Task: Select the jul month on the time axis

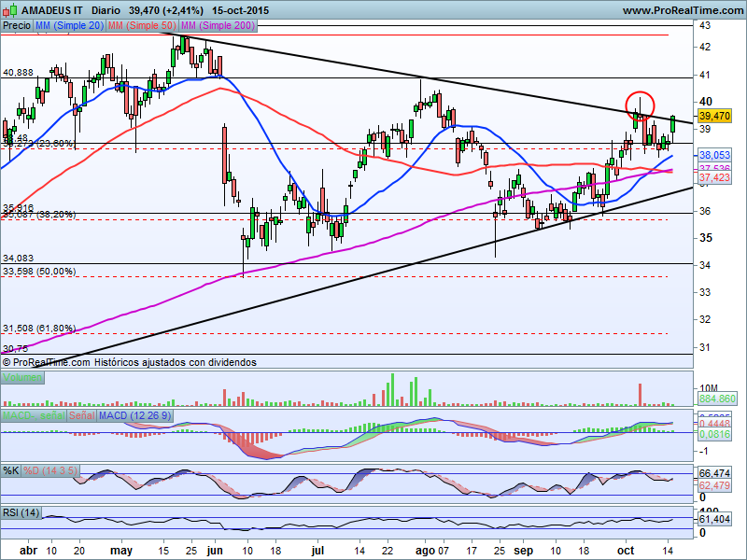Action: (x=317, y=551)
